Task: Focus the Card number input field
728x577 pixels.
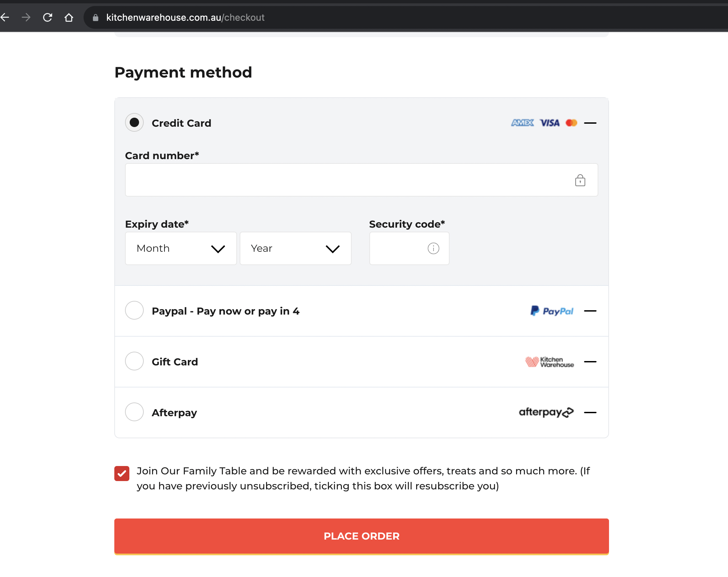Action: tap(362, 180)
